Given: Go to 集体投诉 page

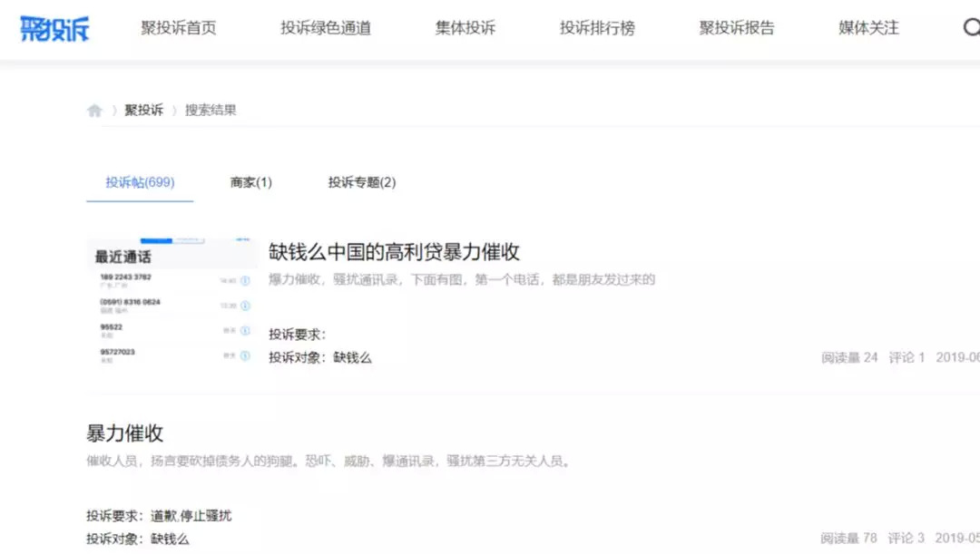Looking at the screenshot, I should tap(465, 28).
